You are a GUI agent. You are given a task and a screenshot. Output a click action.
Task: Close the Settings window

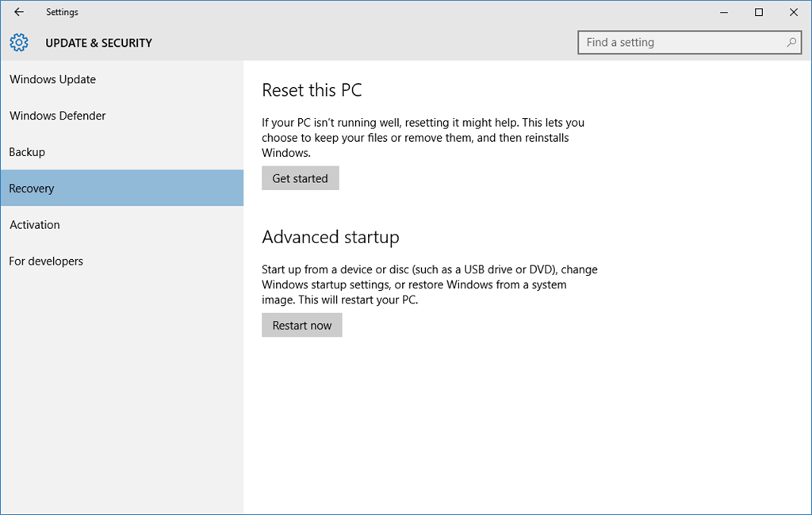click(793, 12)
